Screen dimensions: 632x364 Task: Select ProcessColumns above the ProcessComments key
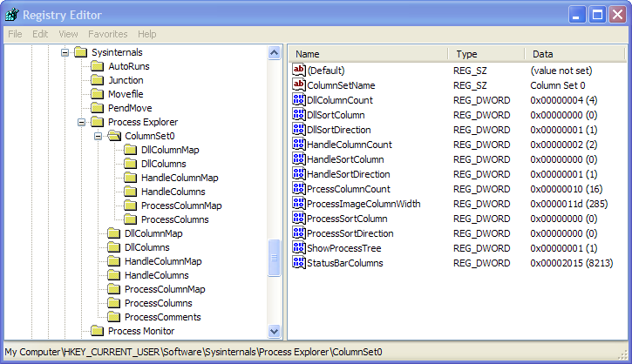[159, 303]
